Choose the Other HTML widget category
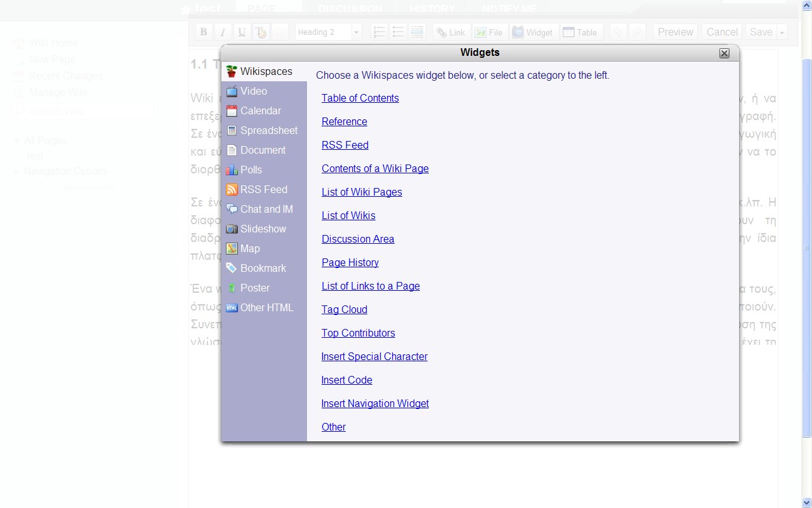Viewport: 812px width, 508px height. pyautogui.click(x=263, y=308)
